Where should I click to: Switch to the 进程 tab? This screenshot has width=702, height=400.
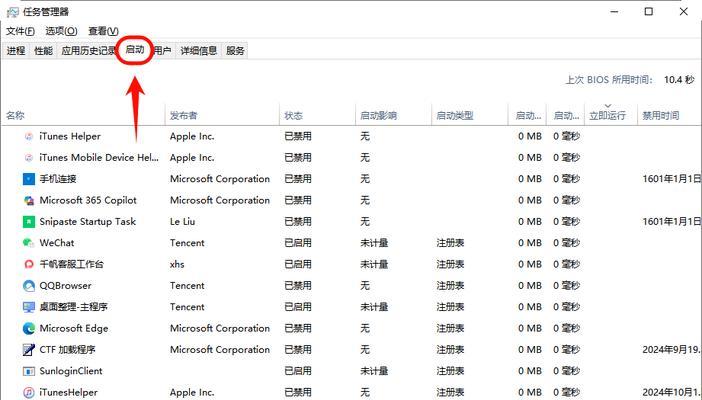pyautogui.click(x=16, y=51)
